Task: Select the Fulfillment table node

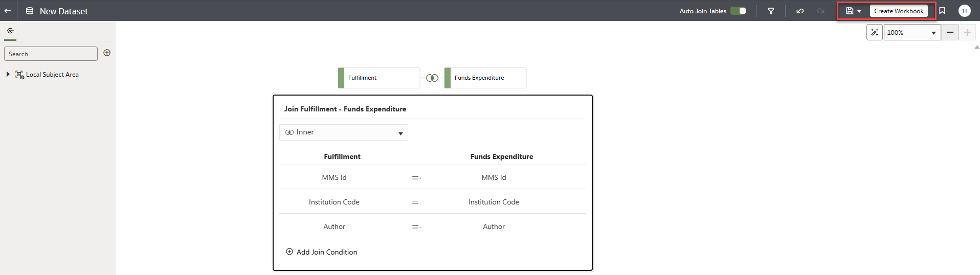Action: [x=379, y=78]
